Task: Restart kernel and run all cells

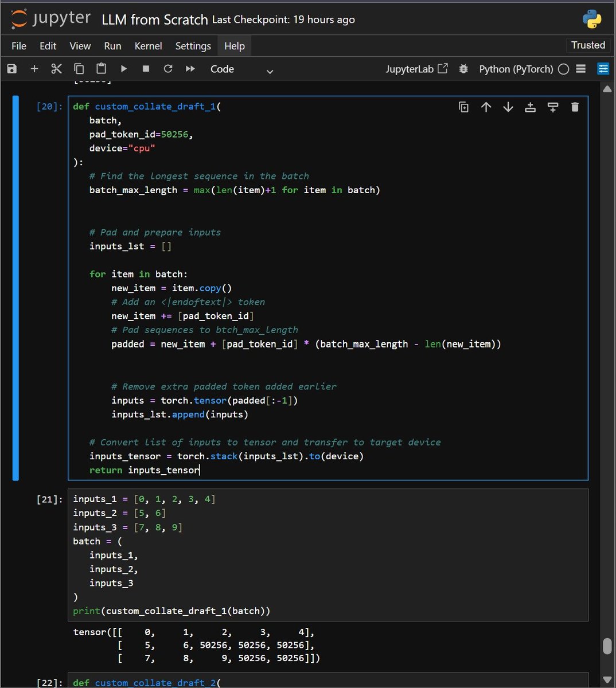Action: tap(190, 69)
